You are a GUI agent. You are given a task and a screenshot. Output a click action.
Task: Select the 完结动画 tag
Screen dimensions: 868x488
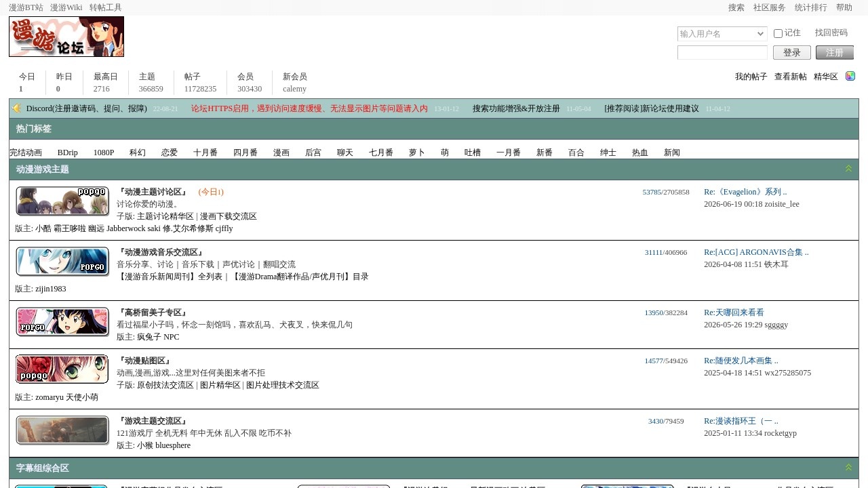click(26, 152)
